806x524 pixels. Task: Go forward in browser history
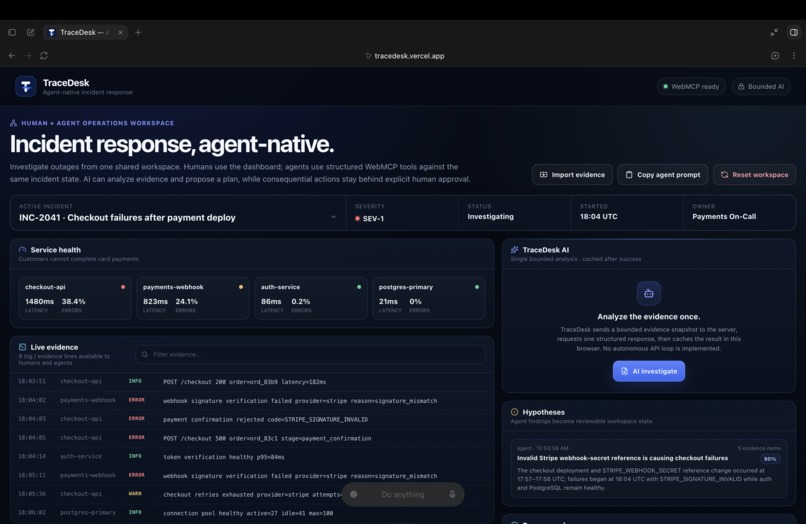click(28, 56)
